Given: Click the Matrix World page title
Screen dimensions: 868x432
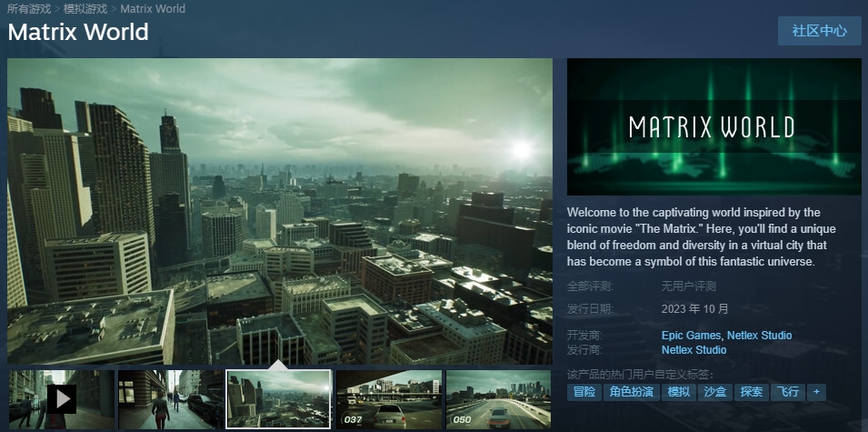Looking at the screenshot, I should [78, 32].
